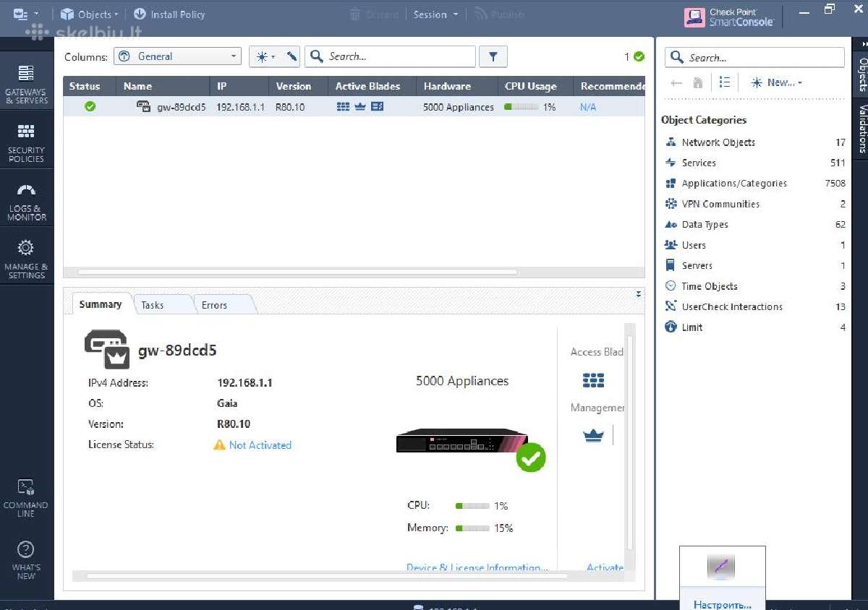Image resolution: width=868 pixels, height=610 pixels.
Task: Sort by the Active Blades column header
Action: pos(373,86)
